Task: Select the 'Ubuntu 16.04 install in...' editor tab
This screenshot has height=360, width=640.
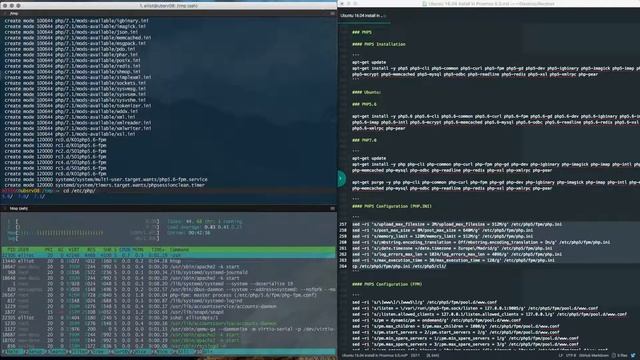Action: pyautogui.click(x=363, y=16)
